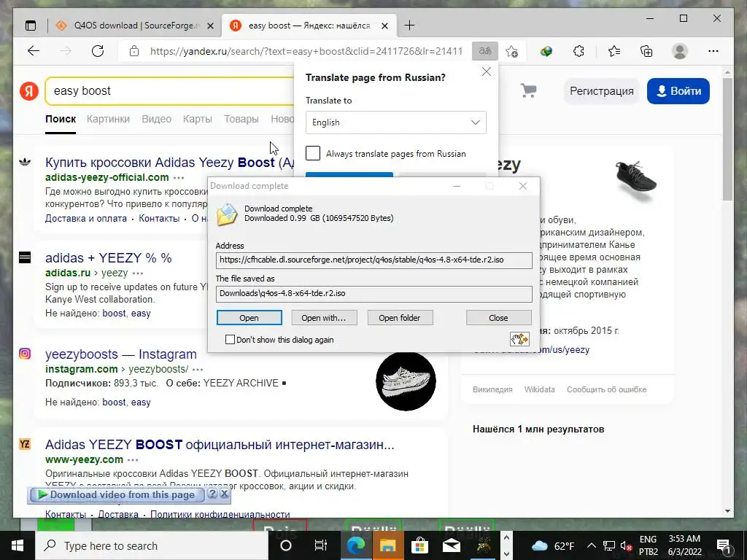747x560 pixels.
Task: Click the browser profile avatar icon
Action: tap(680, 51)
